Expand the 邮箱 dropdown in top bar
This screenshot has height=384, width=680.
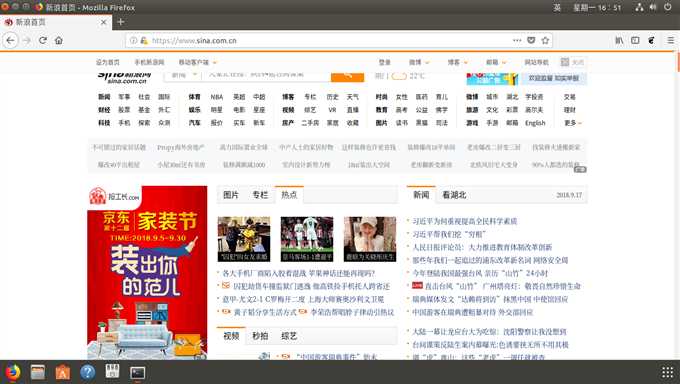pyautogui.click(x=496, y=62)
